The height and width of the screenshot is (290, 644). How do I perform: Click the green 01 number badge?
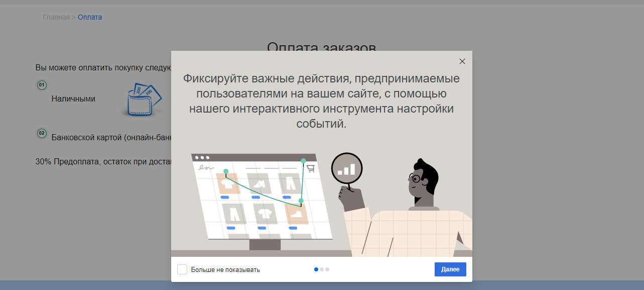[42, 85]
